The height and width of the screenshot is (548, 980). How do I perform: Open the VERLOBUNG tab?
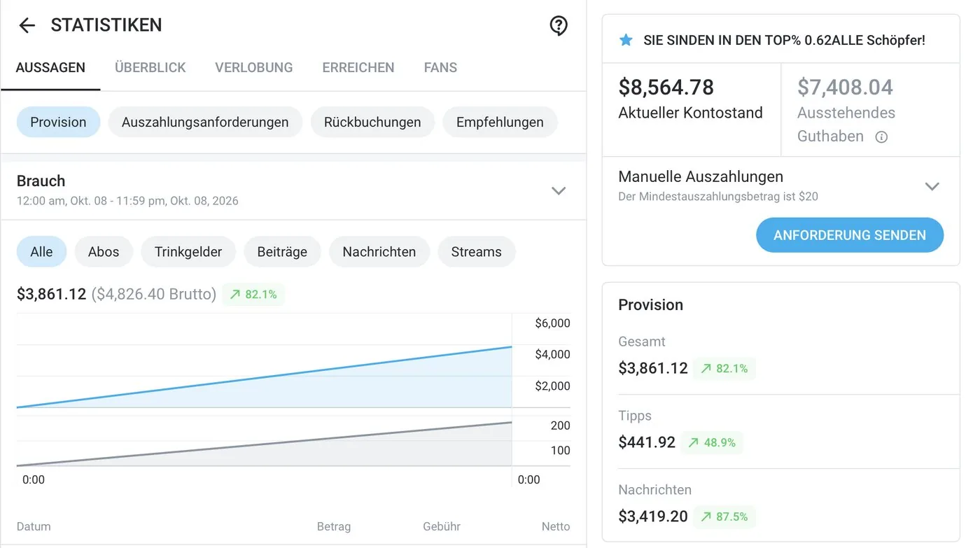pos(254,68)
